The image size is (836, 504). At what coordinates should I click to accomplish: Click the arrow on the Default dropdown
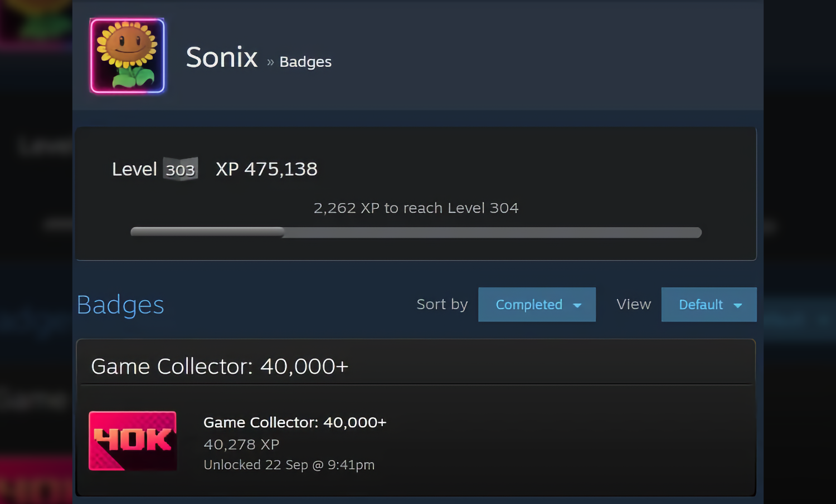pyautogui.click(x=738, y=305)
